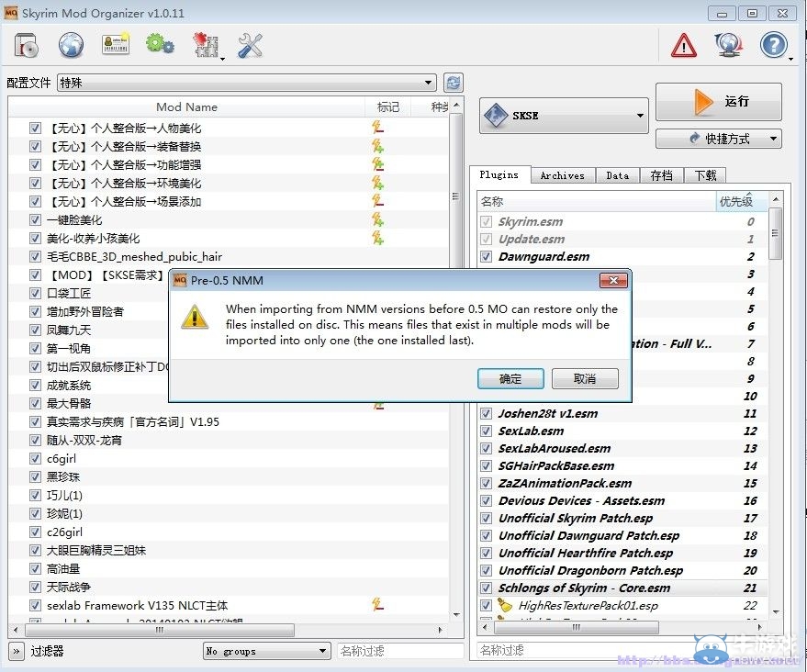Select the 毛毛CBBE_3D_meshed_pubic_hair mod row
This screenshot has width=807, height=672.
click(x=229, y=256)
